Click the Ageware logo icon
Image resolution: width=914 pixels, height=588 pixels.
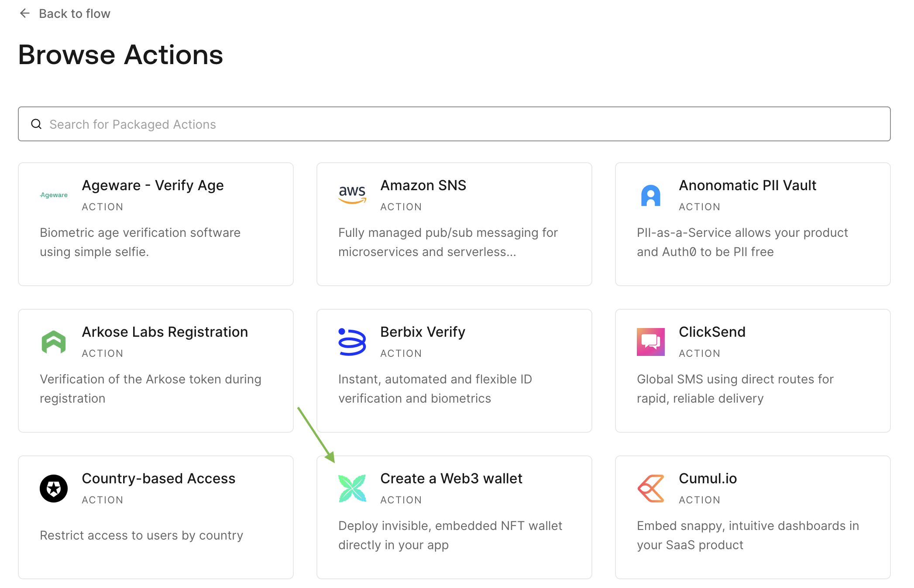point(54,195)
